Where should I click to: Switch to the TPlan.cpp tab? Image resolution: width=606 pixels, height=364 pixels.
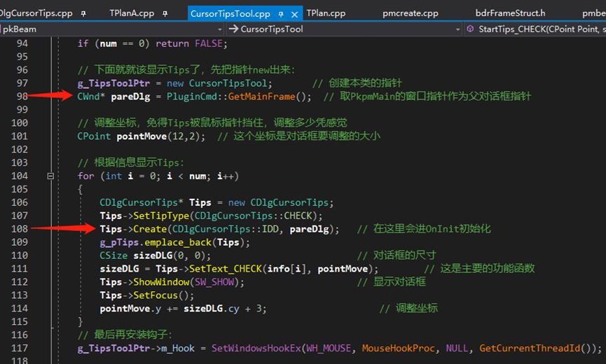tap(326, 13)
